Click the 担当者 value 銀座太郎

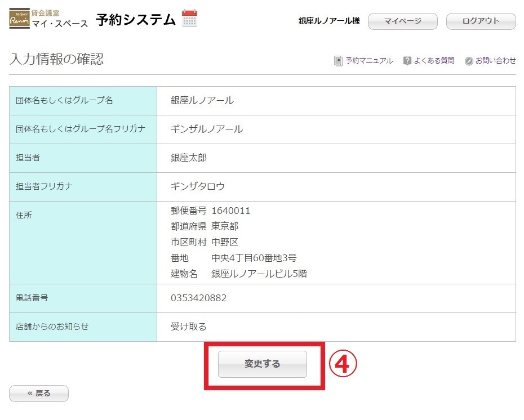click(189, 158)
